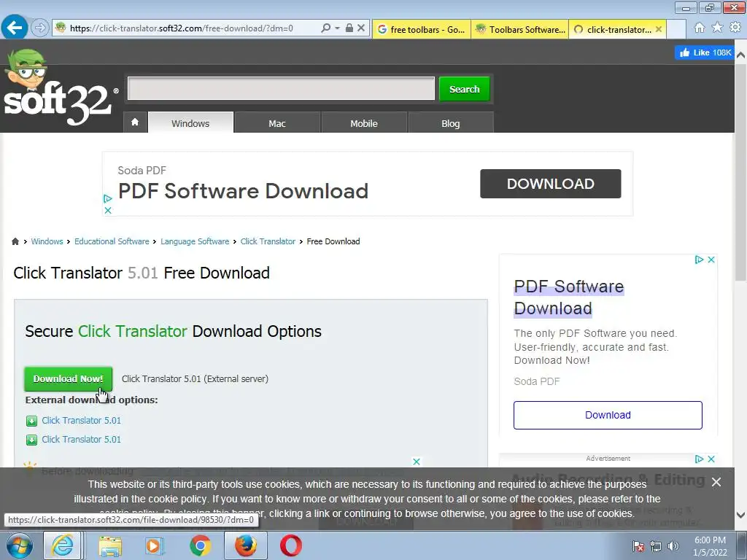Click the volume speaker tray icon

673,546
